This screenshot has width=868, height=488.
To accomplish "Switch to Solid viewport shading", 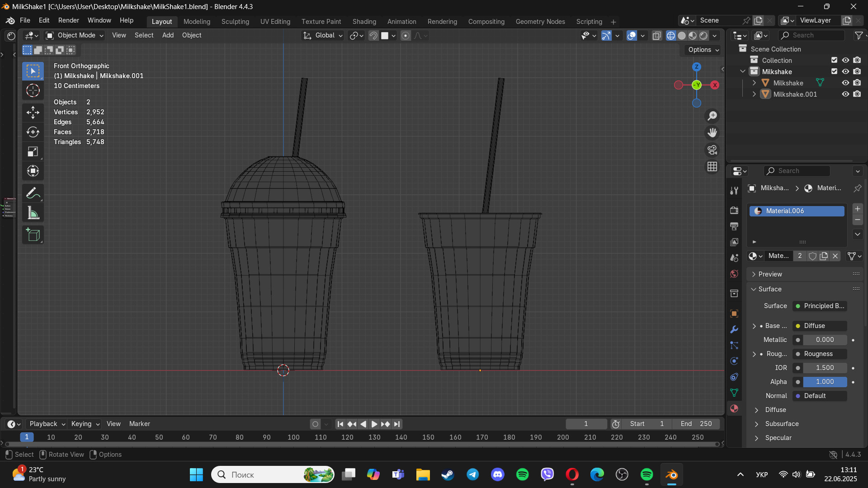I will coord(682,36).
